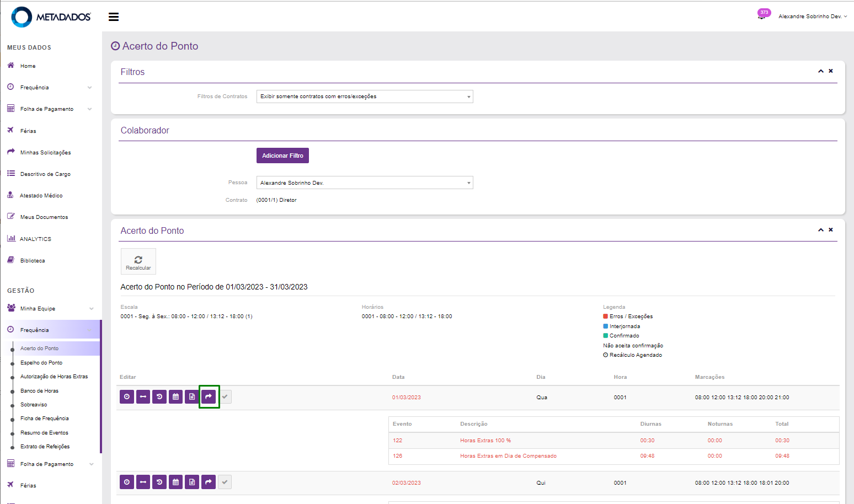Open history icon in the 01/03/2023 row
The height and width of the screenshot is (504, 854).
point(159,396)
